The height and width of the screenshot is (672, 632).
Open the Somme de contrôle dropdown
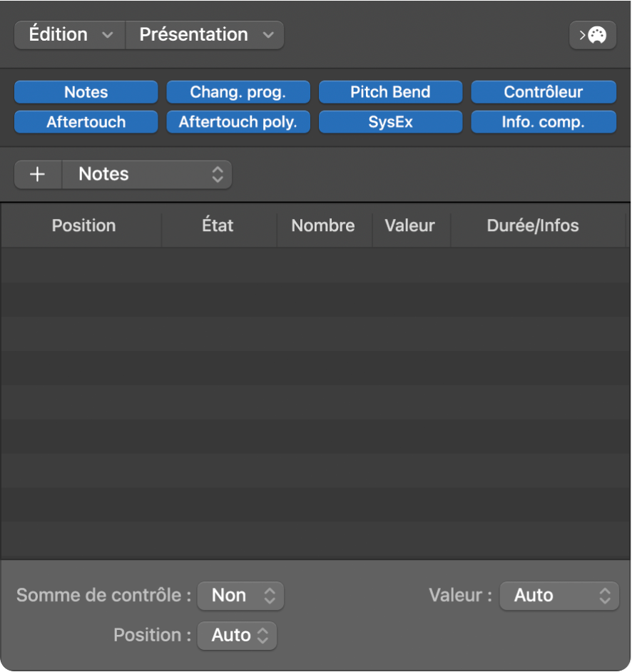240,596
